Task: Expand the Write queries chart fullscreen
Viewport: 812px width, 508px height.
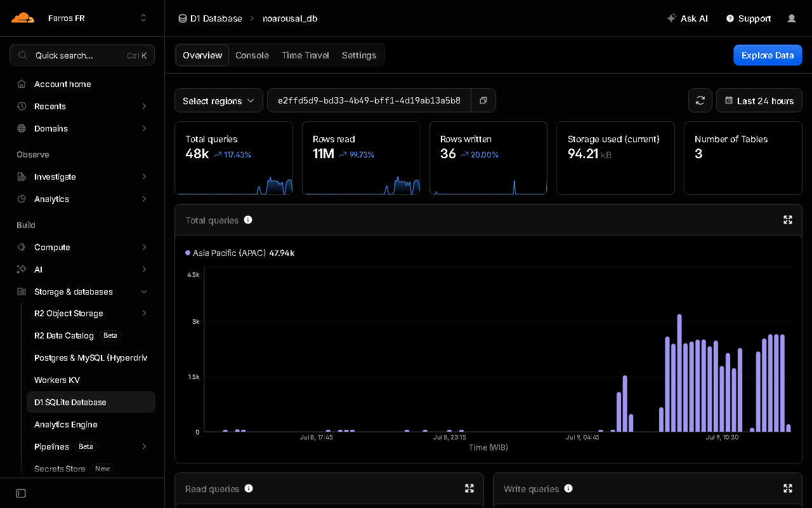Action: 788,488
